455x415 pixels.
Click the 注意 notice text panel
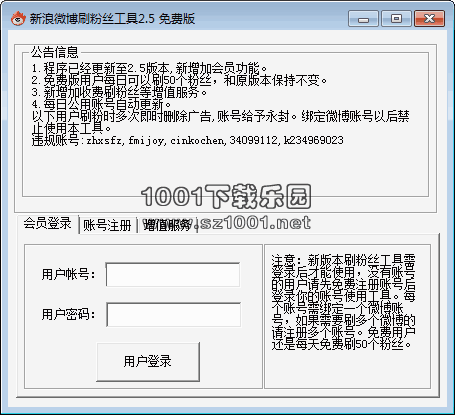point(343,302)
